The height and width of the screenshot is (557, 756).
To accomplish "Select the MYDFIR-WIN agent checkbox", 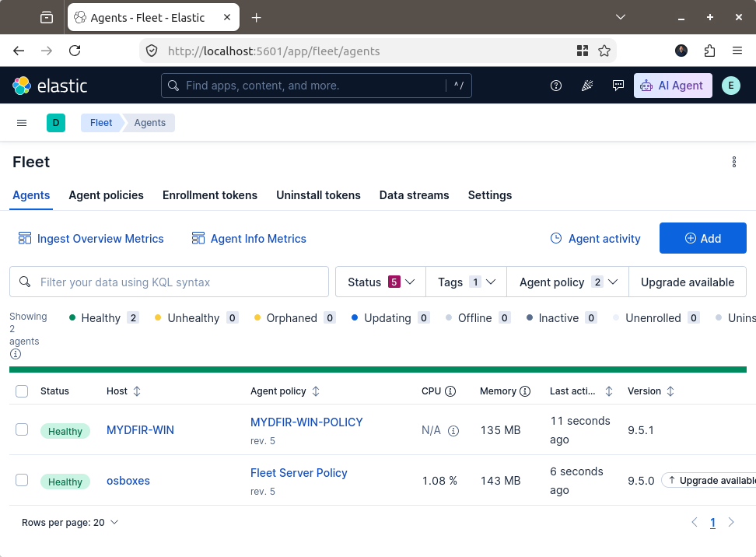I will click(22, 429).
